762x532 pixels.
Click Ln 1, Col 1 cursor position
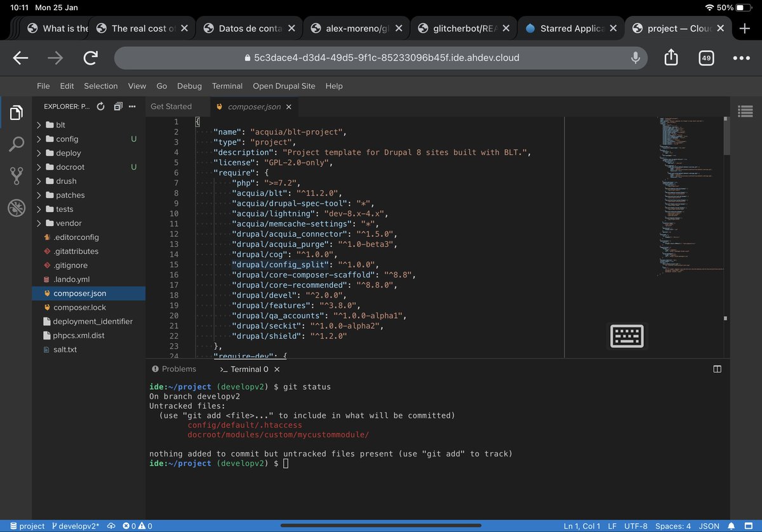(582, 526)
